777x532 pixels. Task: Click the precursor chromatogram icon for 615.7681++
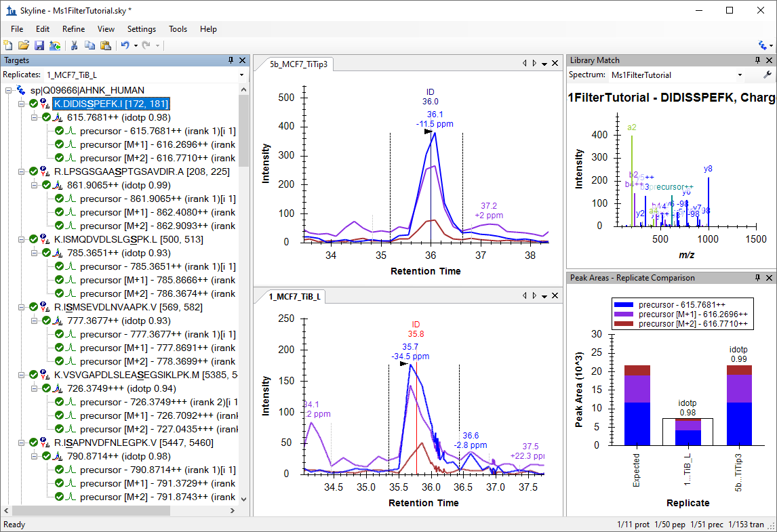[58, 117]
